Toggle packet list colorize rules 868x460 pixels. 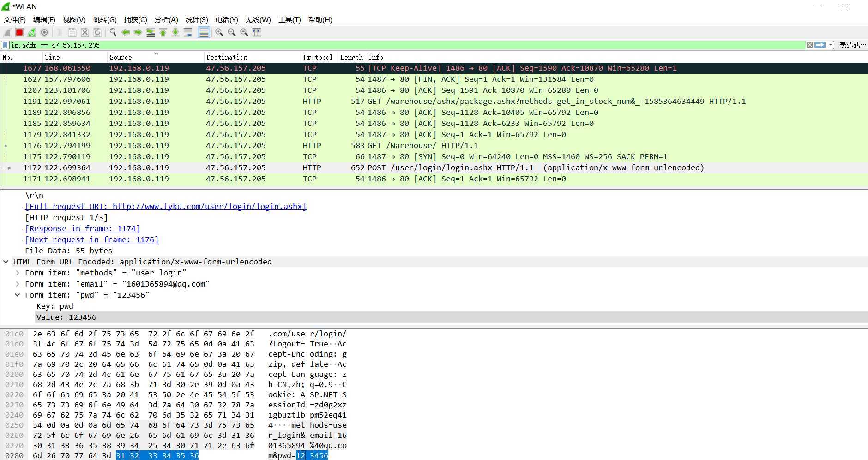[204, 32]
